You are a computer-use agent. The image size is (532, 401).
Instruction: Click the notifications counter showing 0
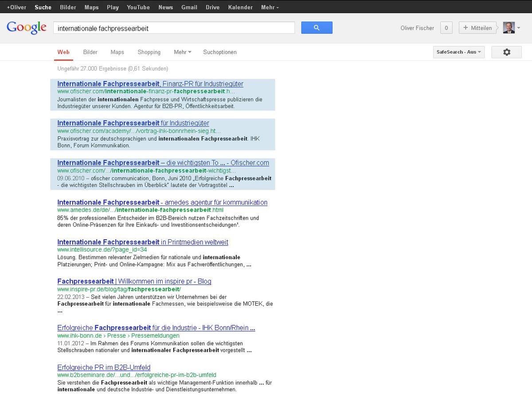click(446, 28)
